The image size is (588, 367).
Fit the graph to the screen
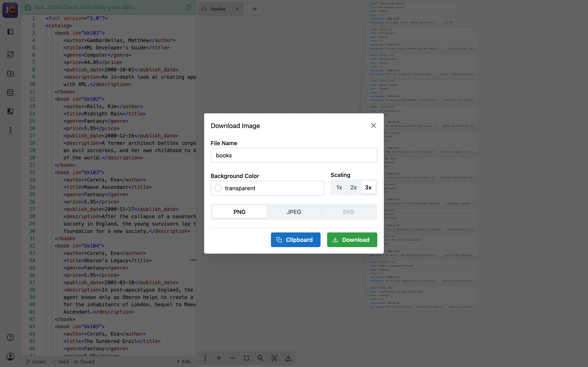[x=246, y=358]
